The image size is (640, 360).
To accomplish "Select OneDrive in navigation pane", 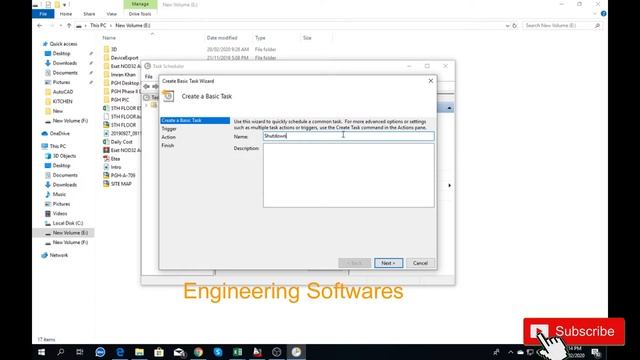I will click(60, 133).
